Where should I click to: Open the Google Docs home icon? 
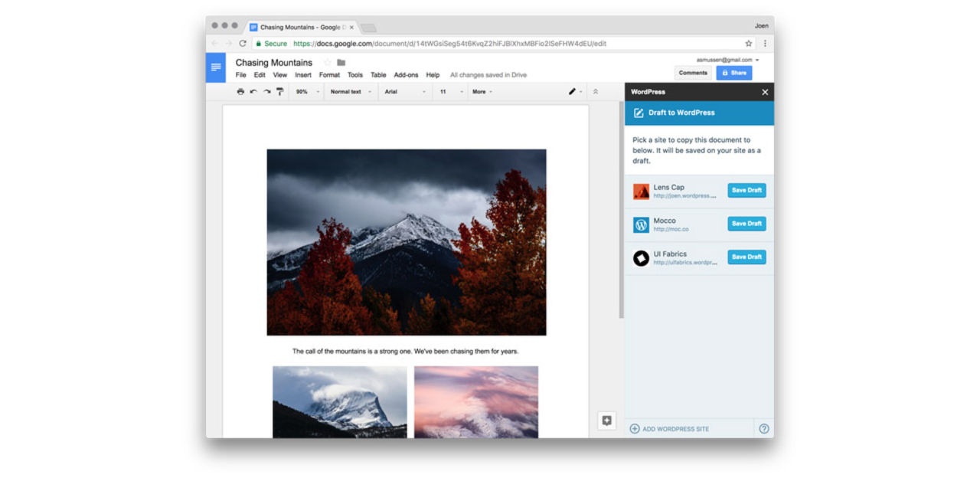coord(215,68)
